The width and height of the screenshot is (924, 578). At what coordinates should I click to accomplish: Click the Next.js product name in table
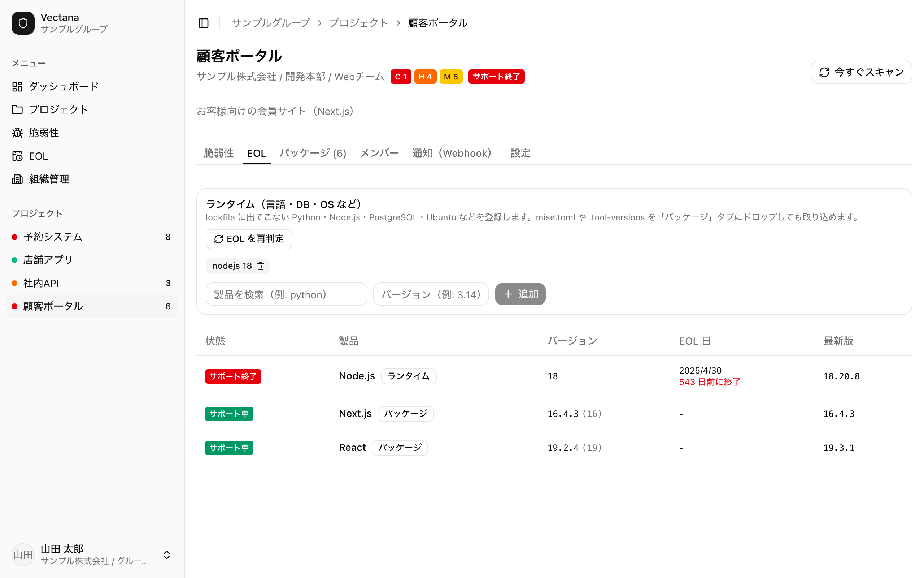(x=355, y=414)
